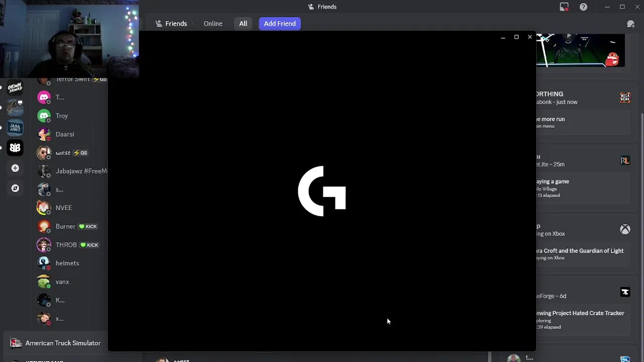Click the webcam overlay video

69,39
